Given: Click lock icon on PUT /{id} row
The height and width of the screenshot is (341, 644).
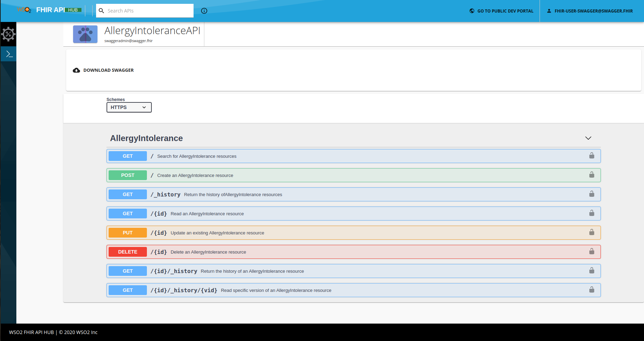Looking at the screenshot, I should pos(592,232).
